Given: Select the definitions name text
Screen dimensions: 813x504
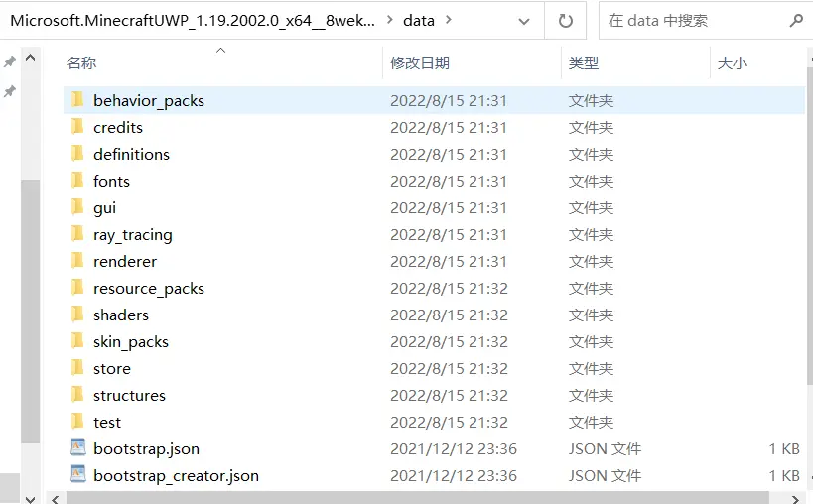Looking at the screenshot, I should (x=131, y=155).
